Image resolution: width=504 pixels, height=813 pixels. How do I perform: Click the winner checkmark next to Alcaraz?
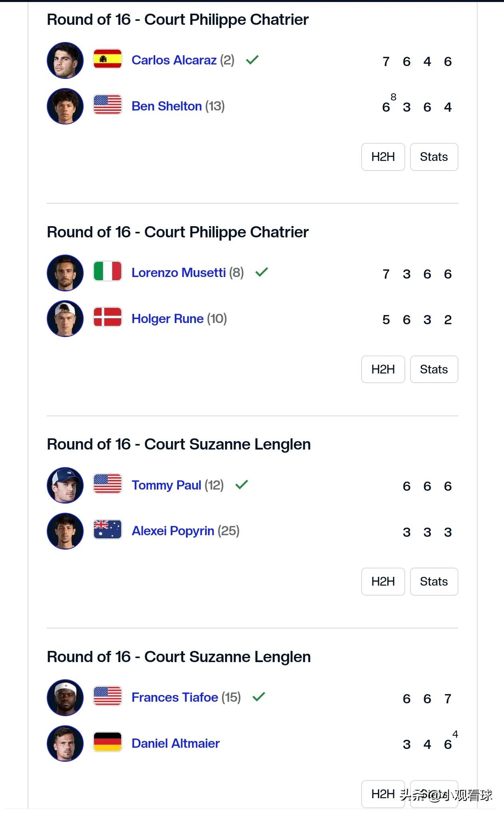click(252, 60)
